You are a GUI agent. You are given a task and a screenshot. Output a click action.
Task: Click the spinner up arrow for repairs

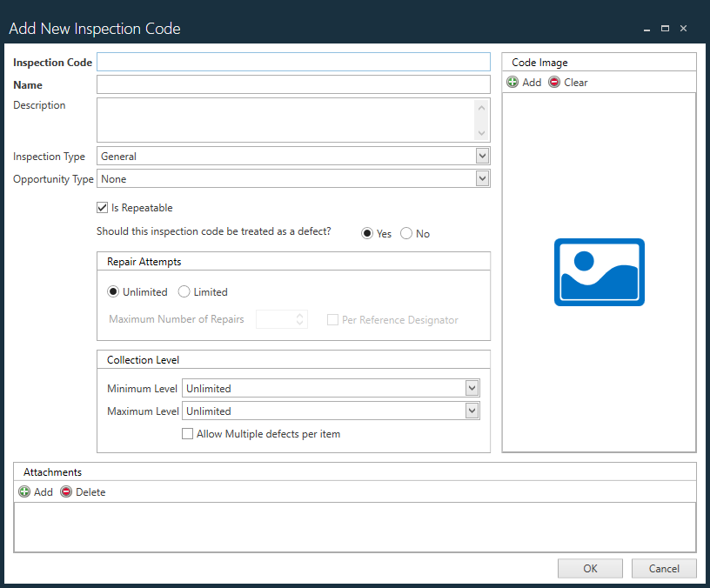coord(298,316)
